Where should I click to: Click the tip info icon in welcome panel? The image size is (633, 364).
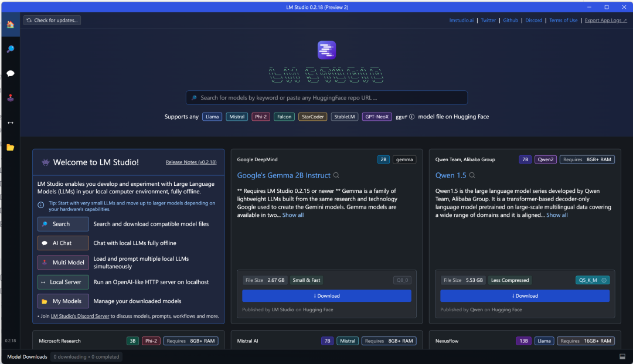click(41, 205)
